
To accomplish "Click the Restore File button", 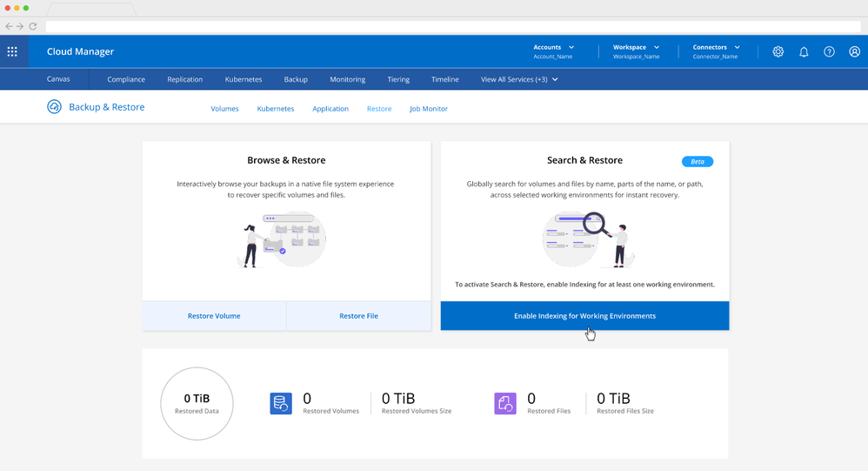I will [x=358, y=316].
